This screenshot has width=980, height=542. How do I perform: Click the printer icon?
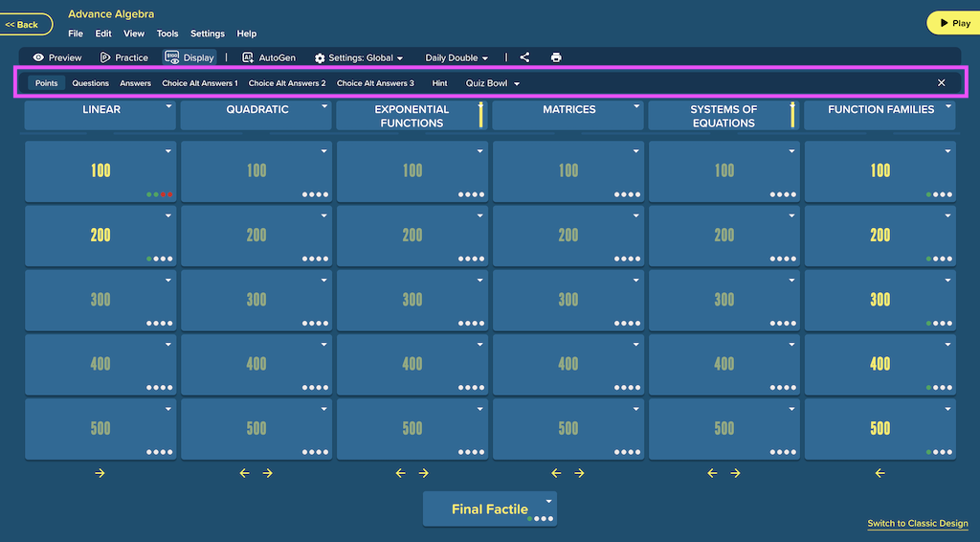(556, 57)
